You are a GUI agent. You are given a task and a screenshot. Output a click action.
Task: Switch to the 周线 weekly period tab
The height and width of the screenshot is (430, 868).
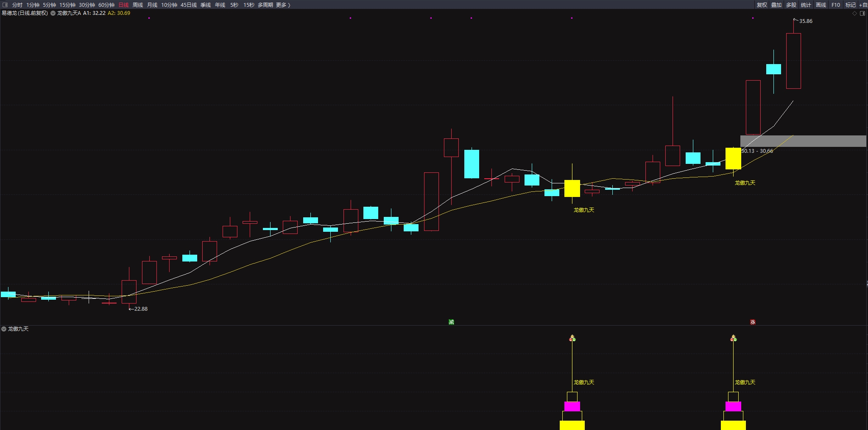[x=138, y=5]
